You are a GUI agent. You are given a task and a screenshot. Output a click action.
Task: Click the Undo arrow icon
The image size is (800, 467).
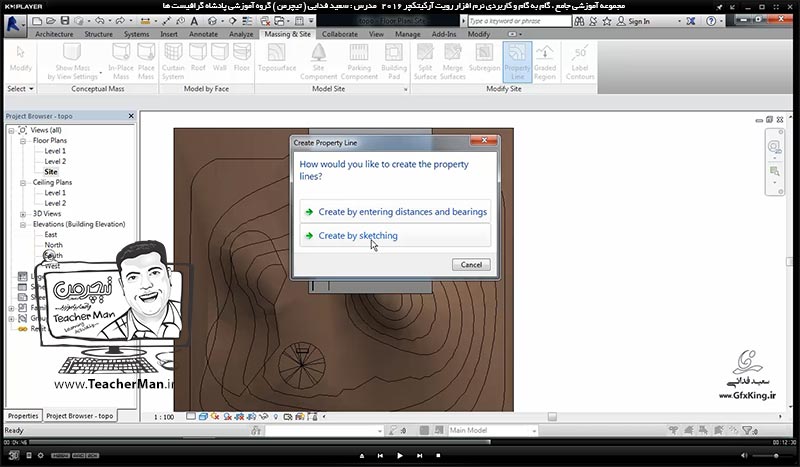[99, 21]
